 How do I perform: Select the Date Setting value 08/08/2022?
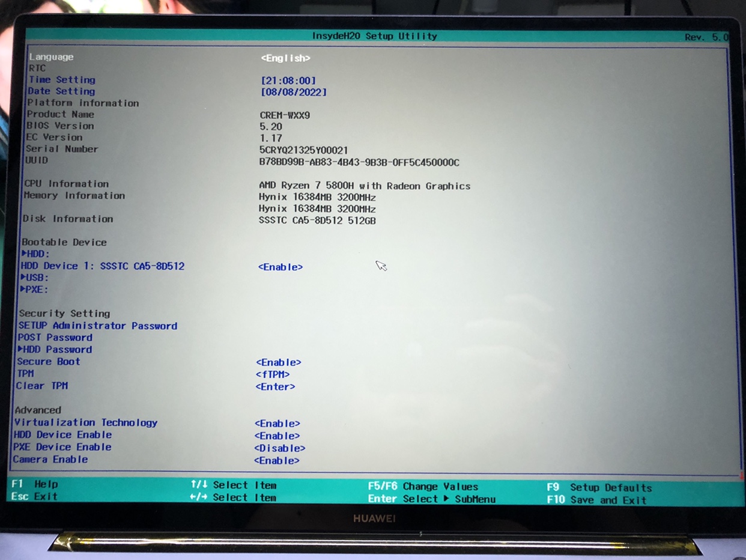click(293, 92)
